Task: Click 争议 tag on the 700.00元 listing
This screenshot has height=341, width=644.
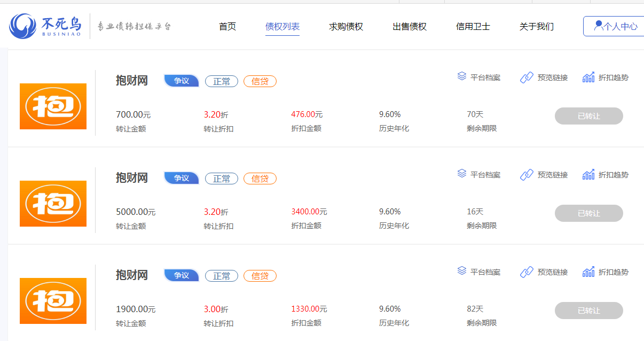Action: (182, 81)
